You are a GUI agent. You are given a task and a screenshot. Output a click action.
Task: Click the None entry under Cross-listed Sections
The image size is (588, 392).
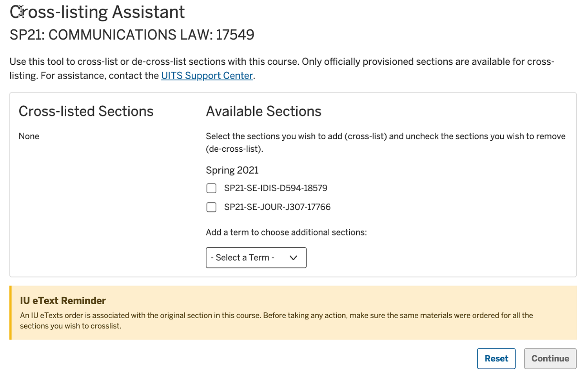point(29,136)
